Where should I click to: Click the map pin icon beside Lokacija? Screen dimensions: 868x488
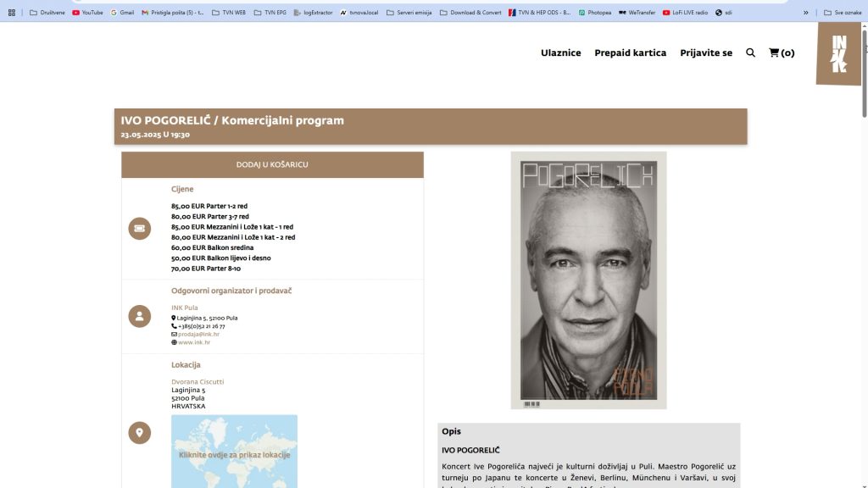(140, 433)
